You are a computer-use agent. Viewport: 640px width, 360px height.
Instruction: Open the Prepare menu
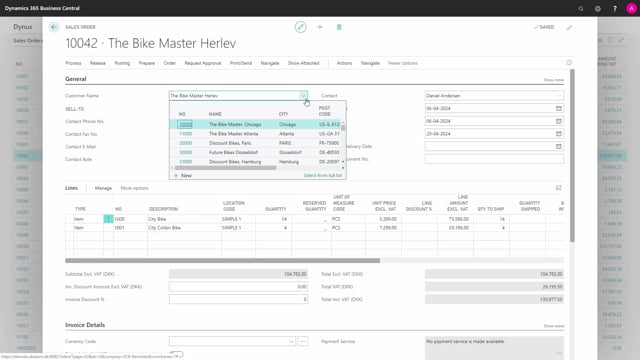(x=147, y=63)
